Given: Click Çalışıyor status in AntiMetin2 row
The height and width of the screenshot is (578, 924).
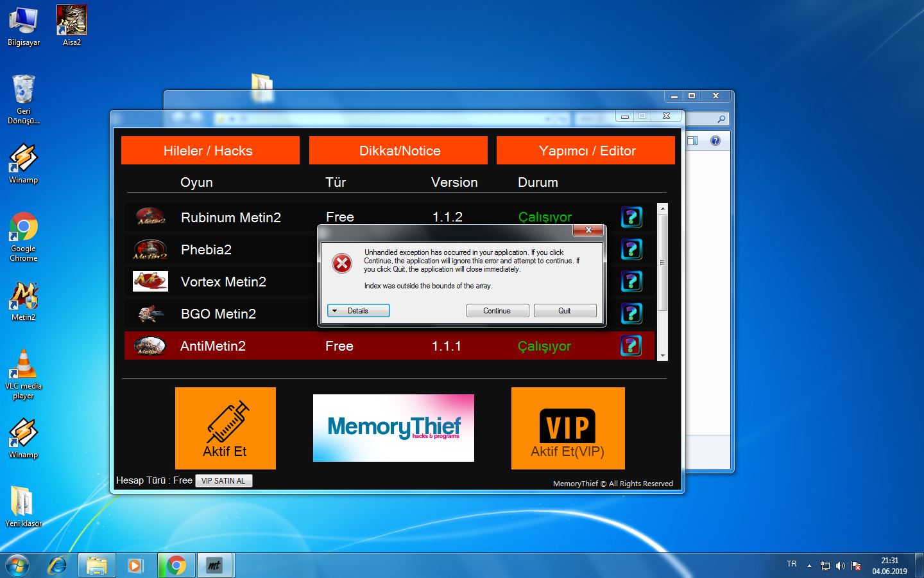Looking at the screenshot, I should point(544,346).
